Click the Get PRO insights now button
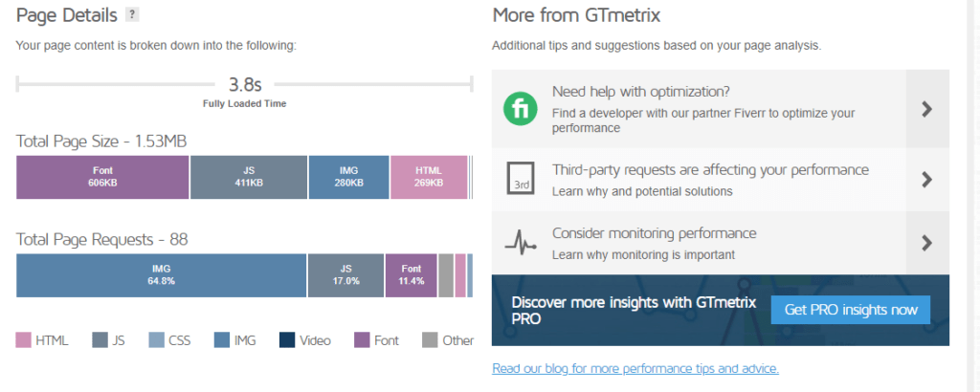 pyautogui.click(x=851, y=310)
